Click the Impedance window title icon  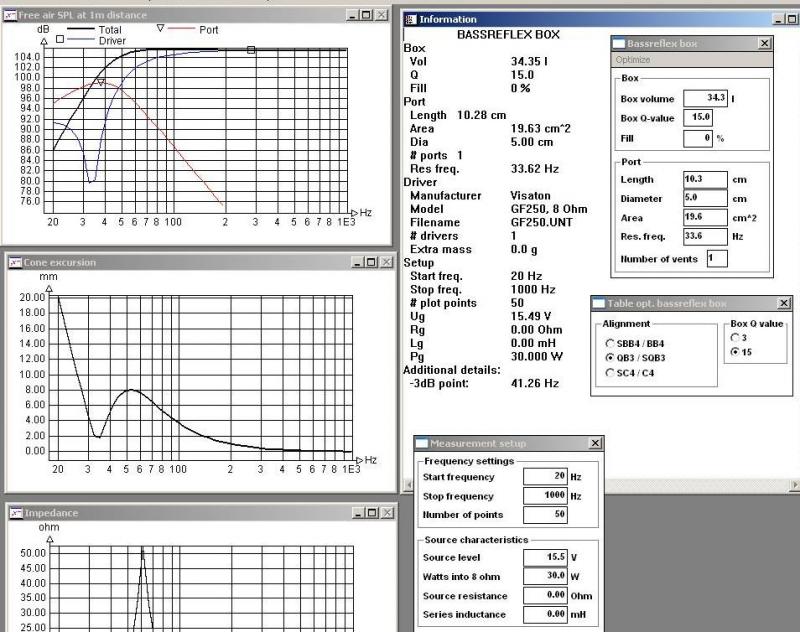click(15, 512)
